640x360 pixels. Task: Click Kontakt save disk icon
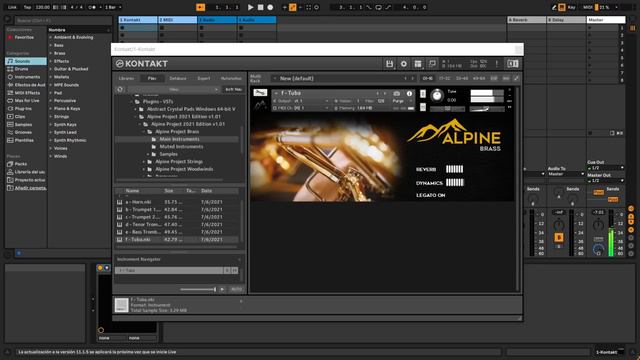(x=389, y=64)
